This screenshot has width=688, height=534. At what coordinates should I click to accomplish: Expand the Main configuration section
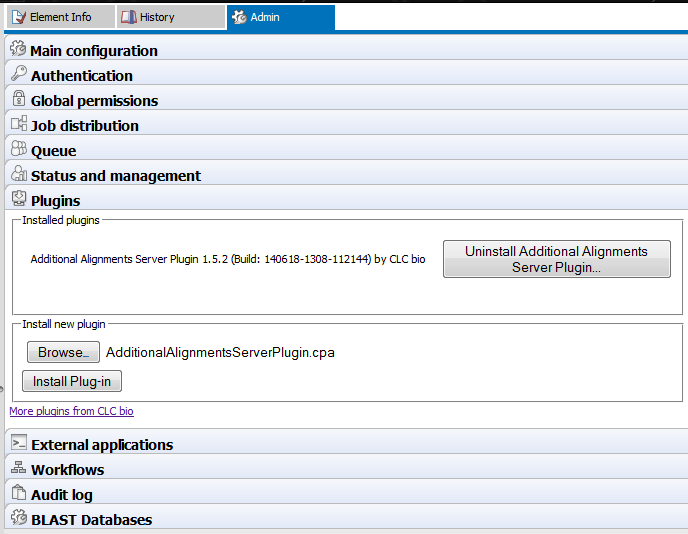tap(347, 48)
